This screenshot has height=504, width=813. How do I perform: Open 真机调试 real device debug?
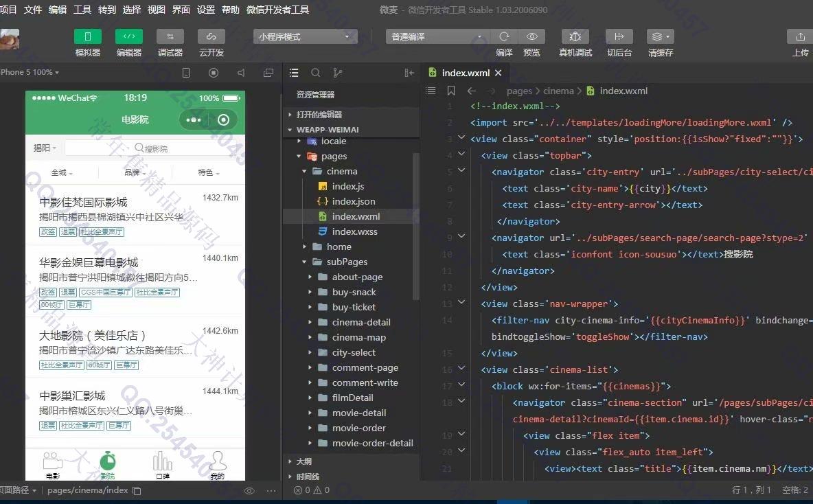[575, 36]
